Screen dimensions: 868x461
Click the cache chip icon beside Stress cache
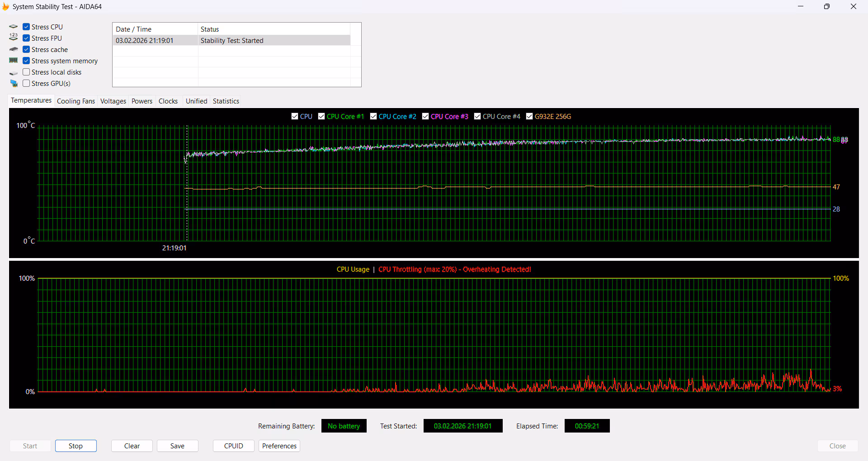point(14,49)
